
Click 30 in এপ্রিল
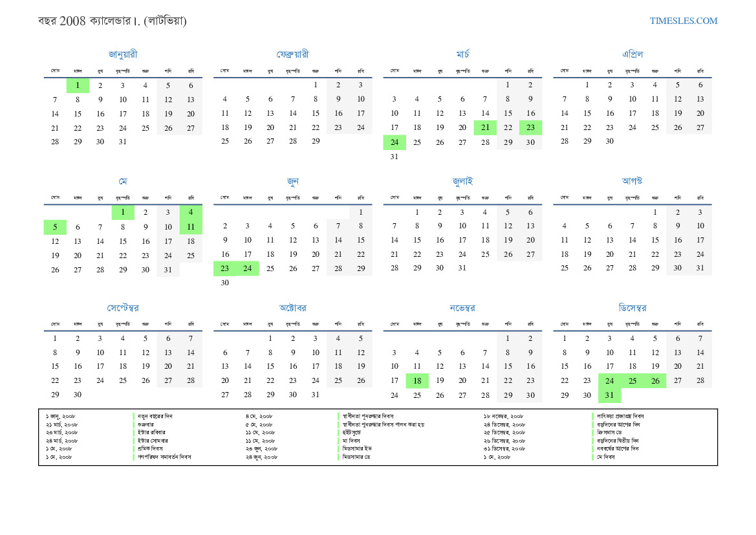click(609, 141)
